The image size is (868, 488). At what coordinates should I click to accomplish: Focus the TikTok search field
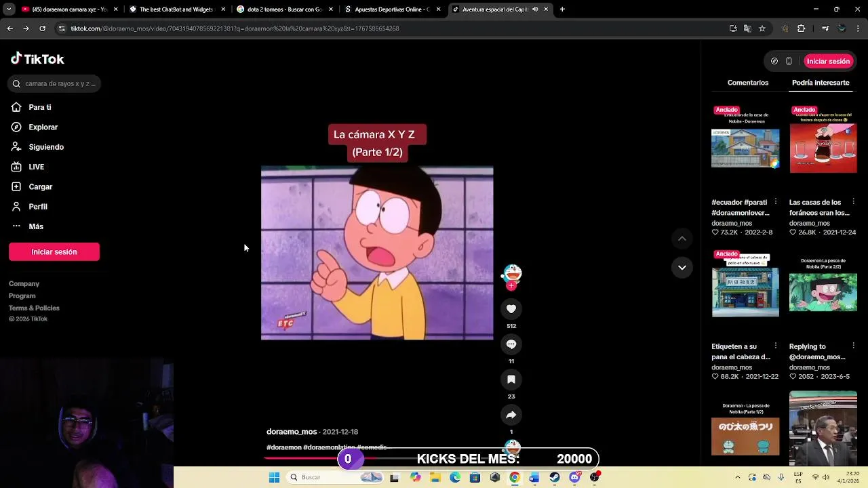[56, 83]
